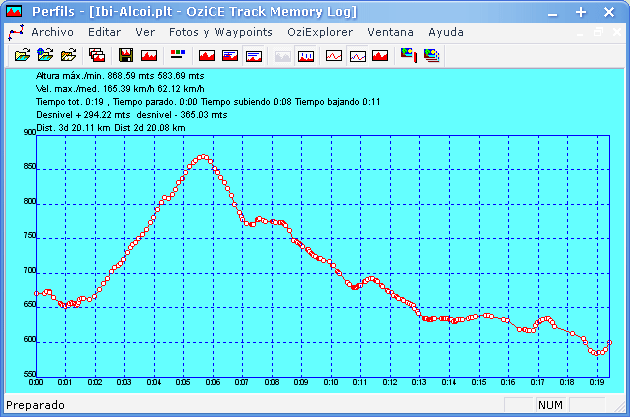The height and width of the screenshot is (417, 630).
Task: Click the rightmost toolbar icon
Action: point(432,54)
